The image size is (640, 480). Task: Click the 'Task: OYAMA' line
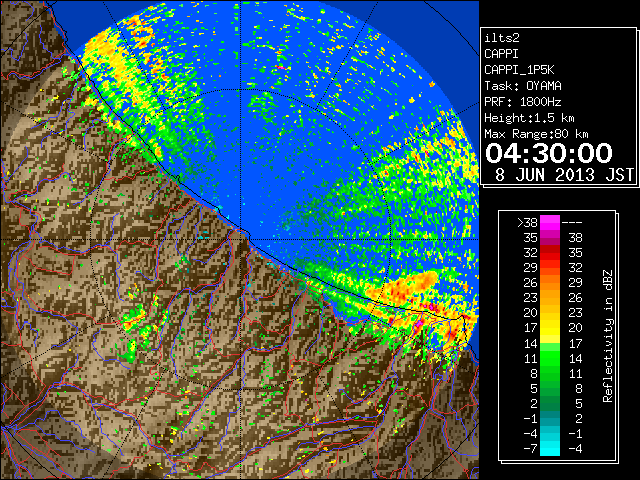point(523,86)
